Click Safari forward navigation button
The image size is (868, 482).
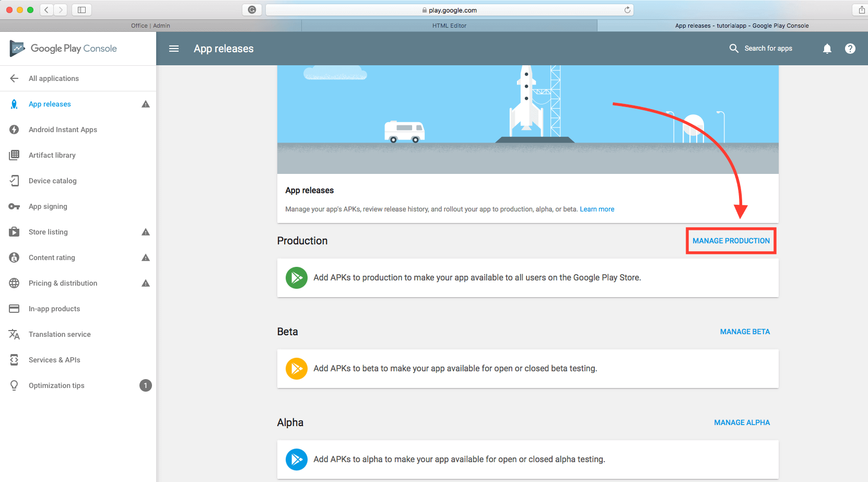coord(61,9)
